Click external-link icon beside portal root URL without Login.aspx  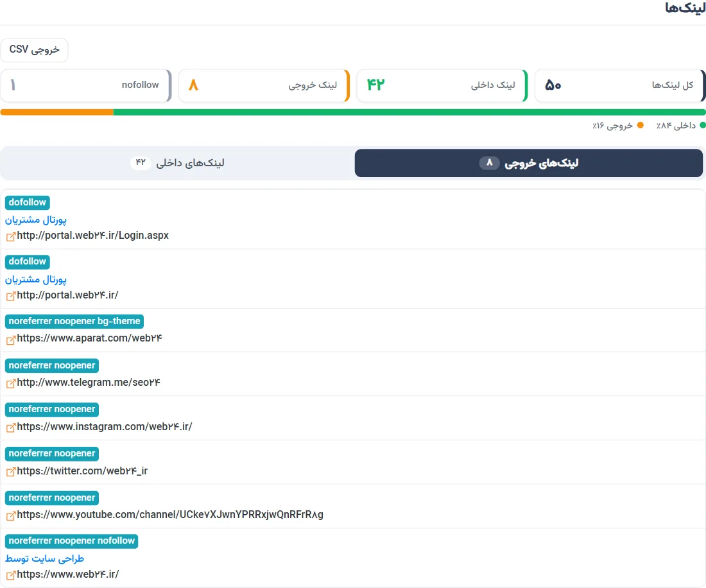pos(11,296)
